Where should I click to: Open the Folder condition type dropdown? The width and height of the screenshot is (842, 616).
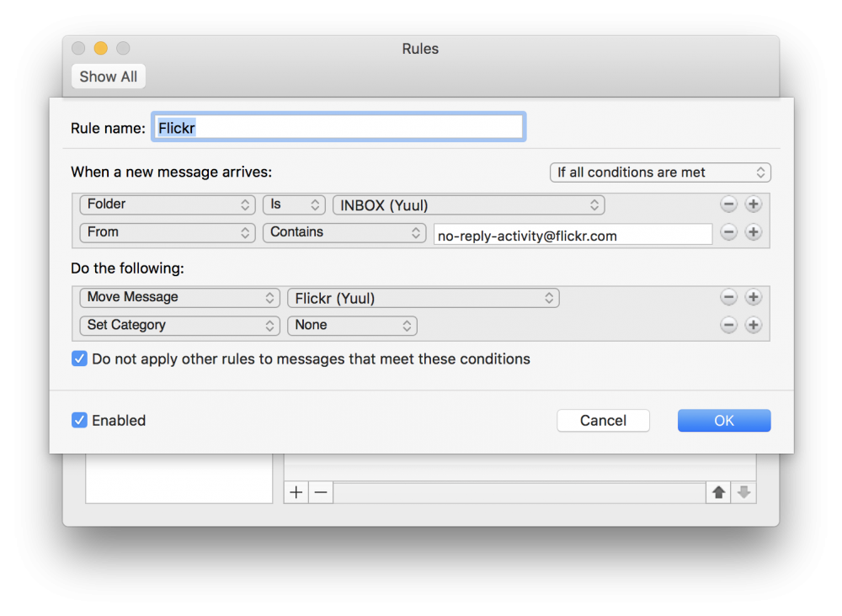168,204
